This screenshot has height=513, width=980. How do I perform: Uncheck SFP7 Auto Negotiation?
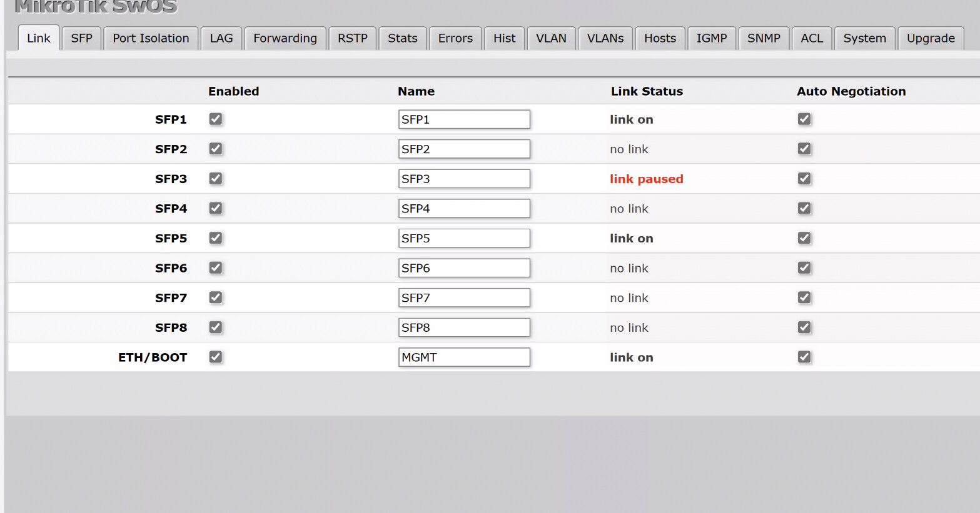tap(804, 297)
